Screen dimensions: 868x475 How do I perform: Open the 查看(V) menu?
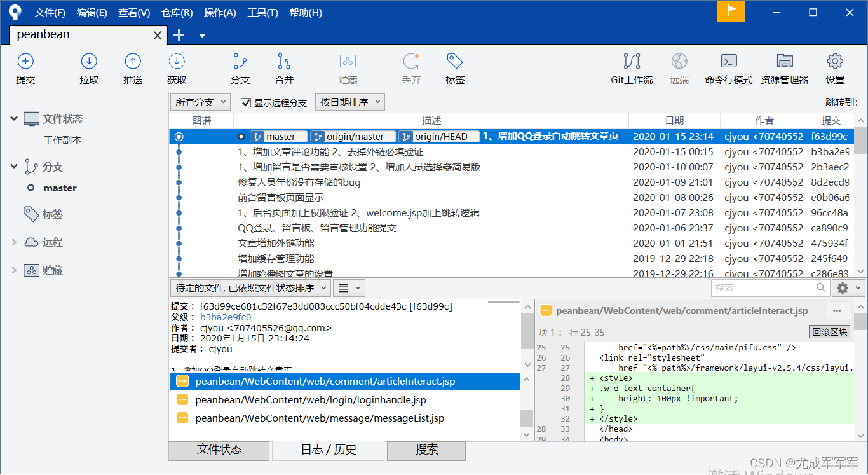134,13
